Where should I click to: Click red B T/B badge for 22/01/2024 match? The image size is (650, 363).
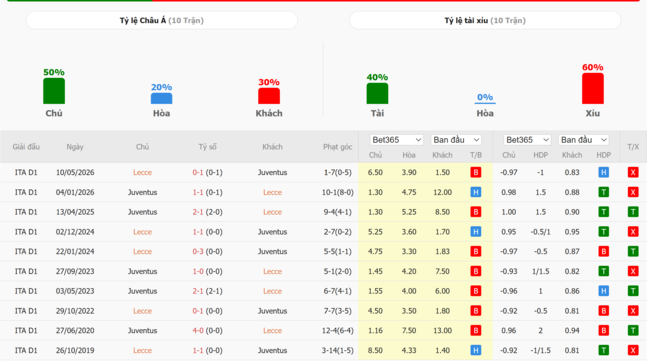[x=476, y=252]
